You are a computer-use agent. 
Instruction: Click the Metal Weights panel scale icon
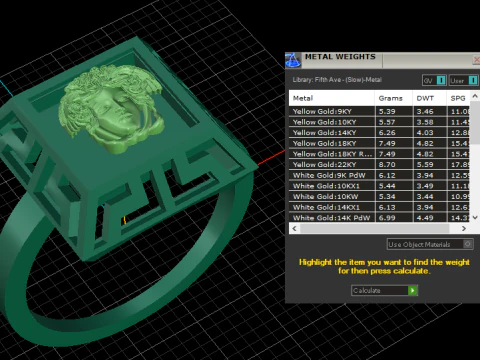tap(293, 60)
